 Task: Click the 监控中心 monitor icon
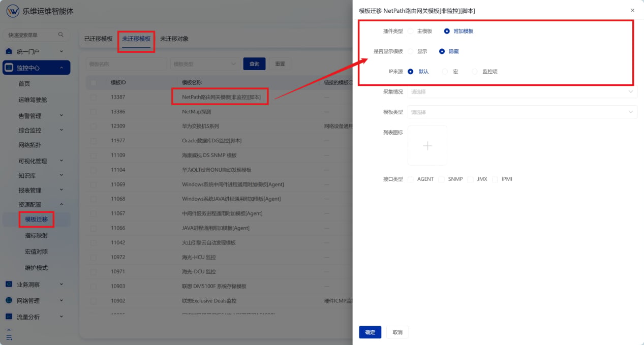tap(9, 68)
